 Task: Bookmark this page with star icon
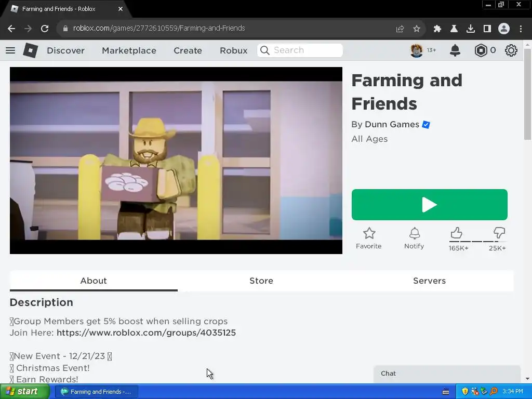click(417, 29)
